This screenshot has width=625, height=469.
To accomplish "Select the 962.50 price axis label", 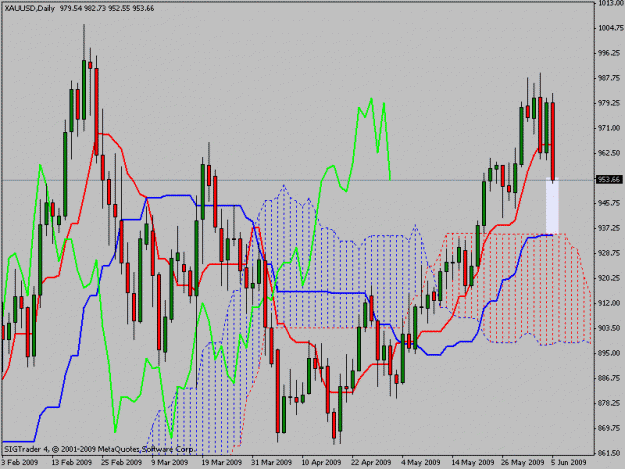I will click(610, 153).
